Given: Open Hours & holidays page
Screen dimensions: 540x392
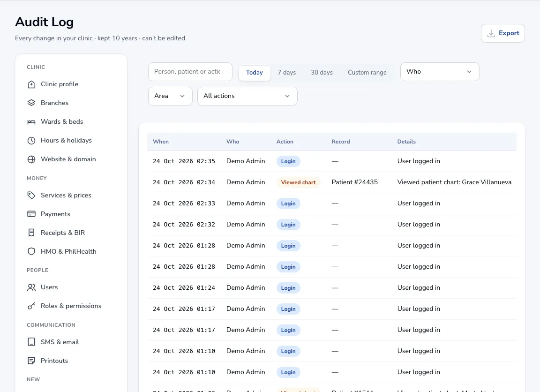Looking at the screenshot, I should 66,141.
